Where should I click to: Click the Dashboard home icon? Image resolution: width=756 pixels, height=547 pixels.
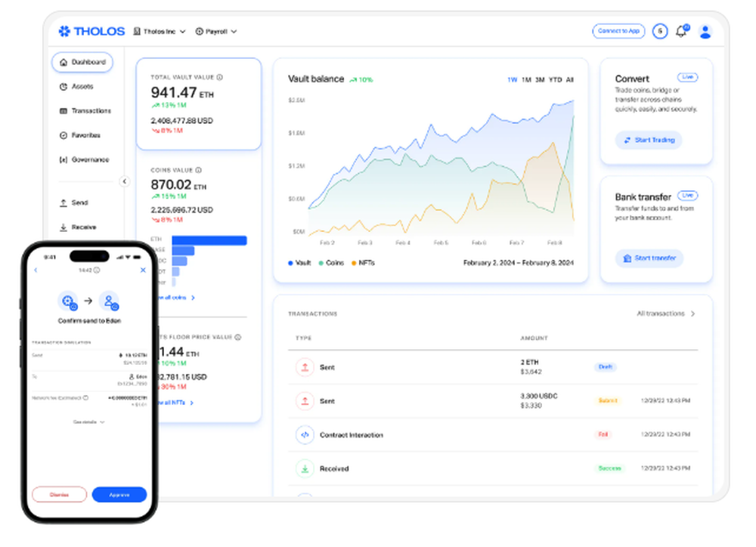pyautogui.click(x=64, y=62)
